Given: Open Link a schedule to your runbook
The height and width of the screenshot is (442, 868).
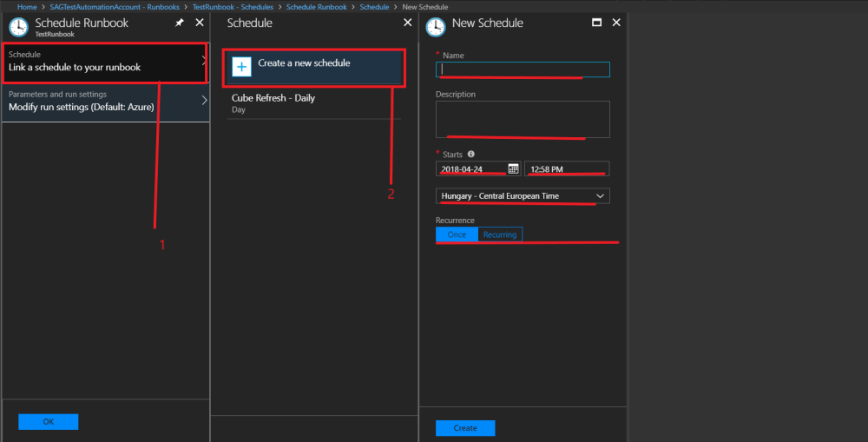Looking at the screenshot, I should [x=105, y=63].
